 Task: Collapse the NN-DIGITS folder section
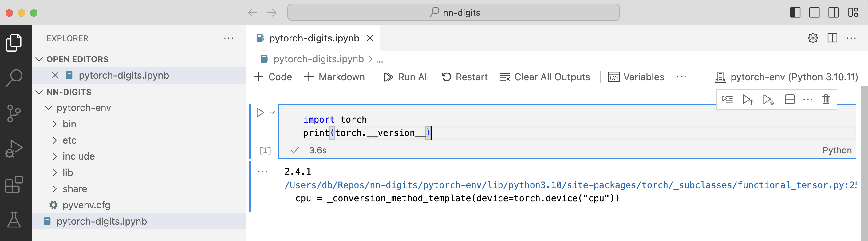pyautogui.click(x=39, y=92)
